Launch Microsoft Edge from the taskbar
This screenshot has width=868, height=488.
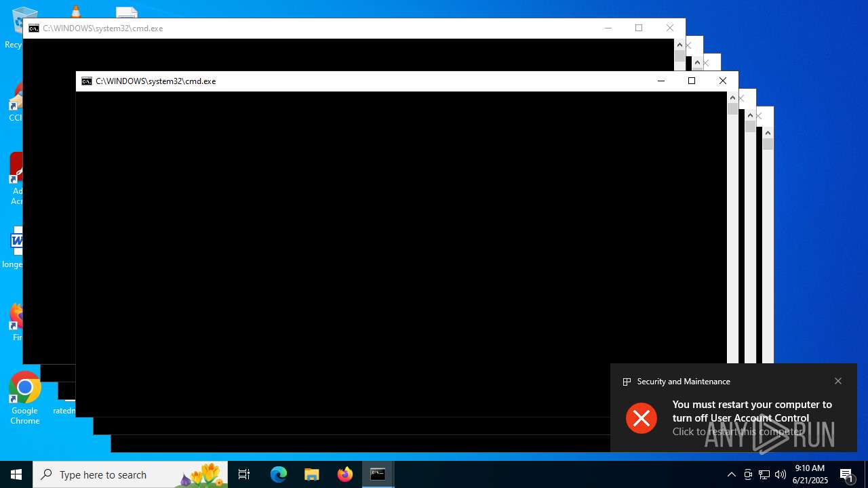coord(279,474)
